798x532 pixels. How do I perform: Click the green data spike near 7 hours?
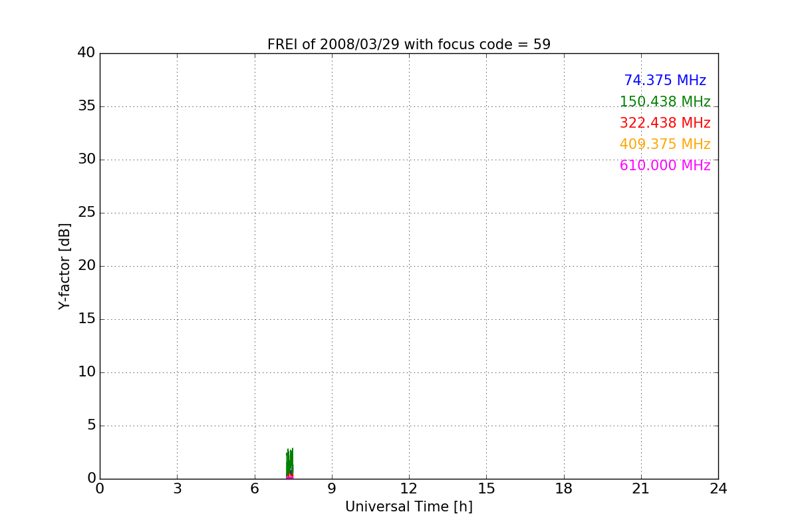(290, 464)
